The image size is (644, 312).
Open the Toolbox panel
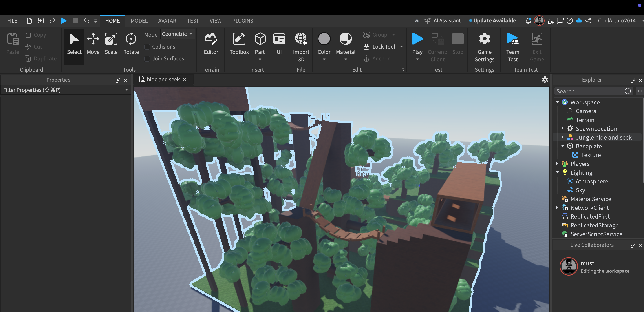[239, 44]
